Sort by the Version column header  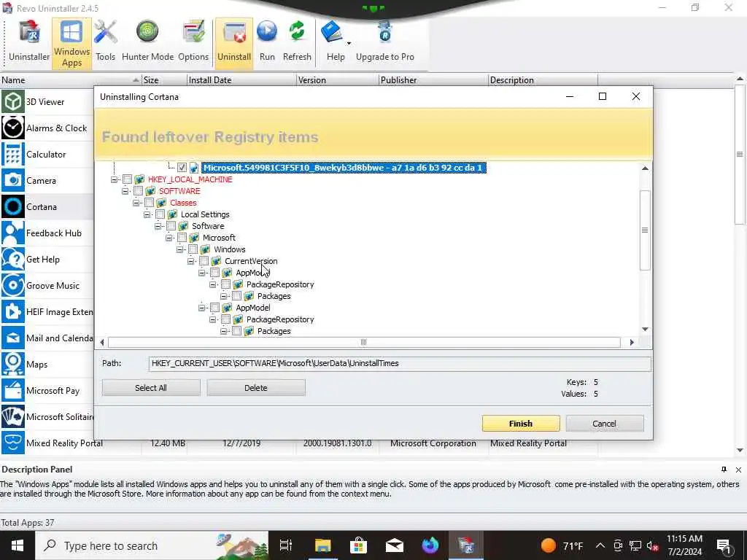tap(338, 80)
